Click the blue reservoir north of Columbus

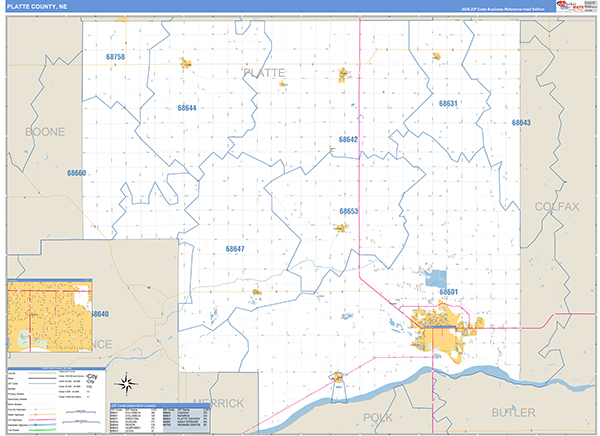[436, 279]
